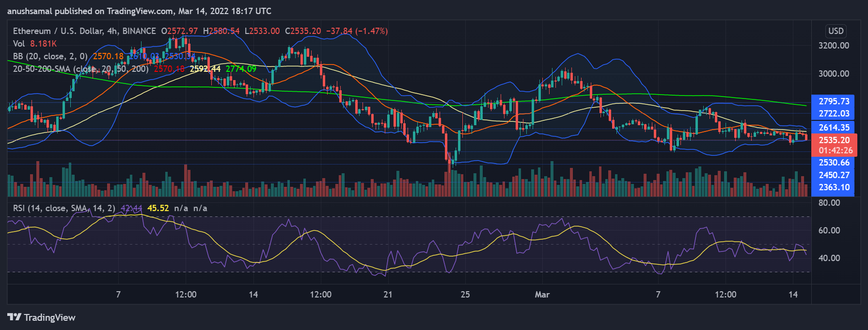Click the '21' date on the time axis
Screen dimensions: 868x330
click(x=388, y=295)
